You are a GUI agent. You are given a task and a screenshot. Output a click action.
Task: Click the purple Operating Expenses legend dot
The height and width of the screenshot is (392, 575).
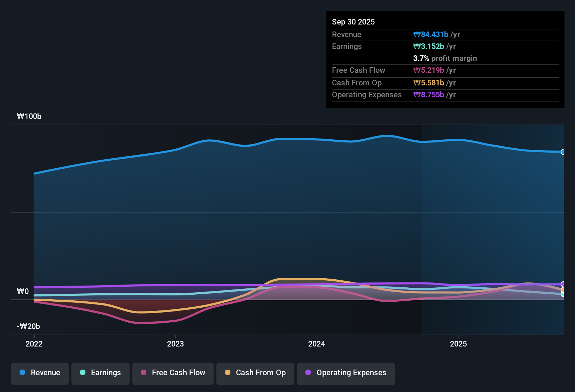click(309, 372)
